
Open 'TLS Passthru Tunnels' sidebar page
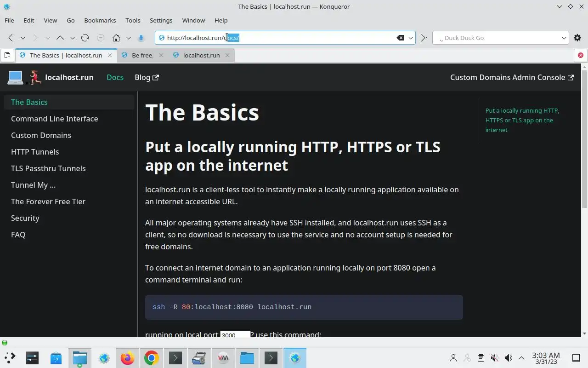click(69, 168)
